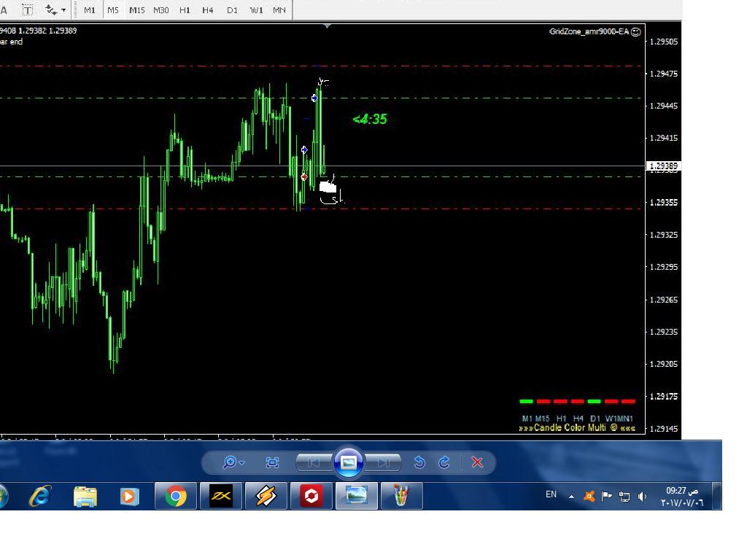Open the volume speaker tray icon

pos(642,497)
